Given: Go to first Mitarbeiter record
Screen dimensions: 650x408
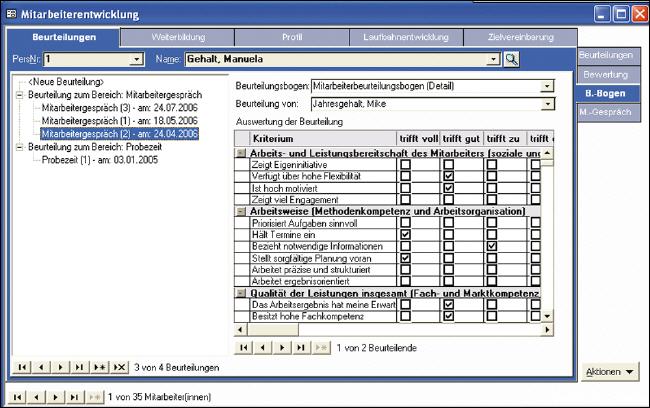Looking at the screenshot, I should click(x=17, y=397).
